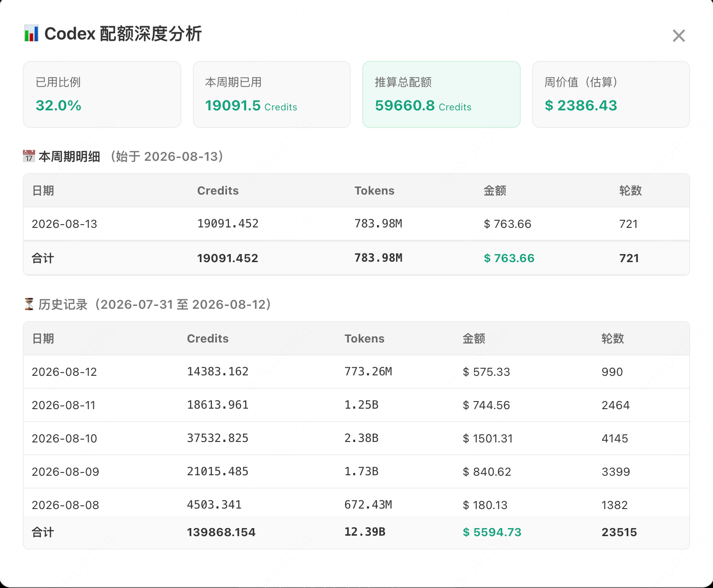The image size is (713, 588).
Task: Select the green $ 5594.73 history total
Action: [x=492, y=532]
